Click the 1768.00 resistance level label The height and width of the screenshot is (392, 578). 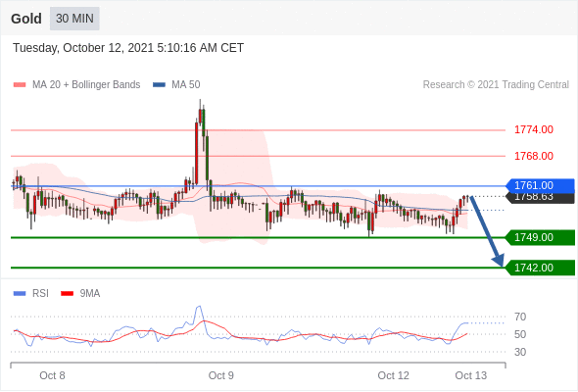coord(533,156)
